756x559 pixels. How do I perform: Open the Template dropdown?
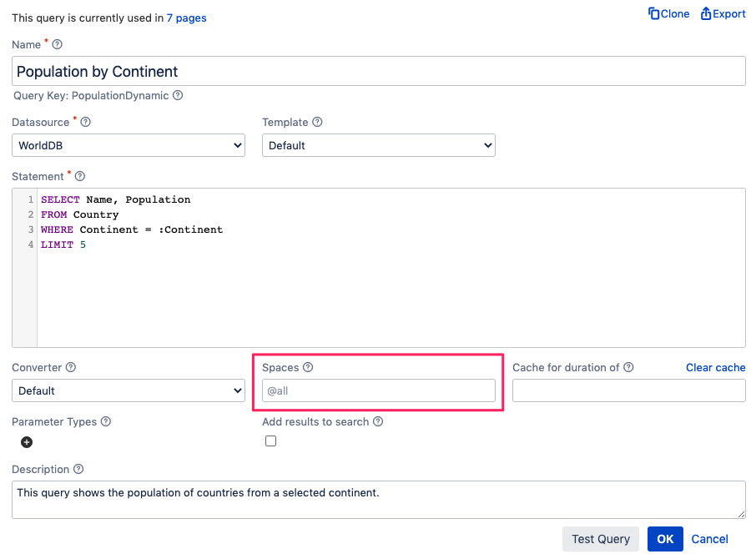click(x=379, y=145)
